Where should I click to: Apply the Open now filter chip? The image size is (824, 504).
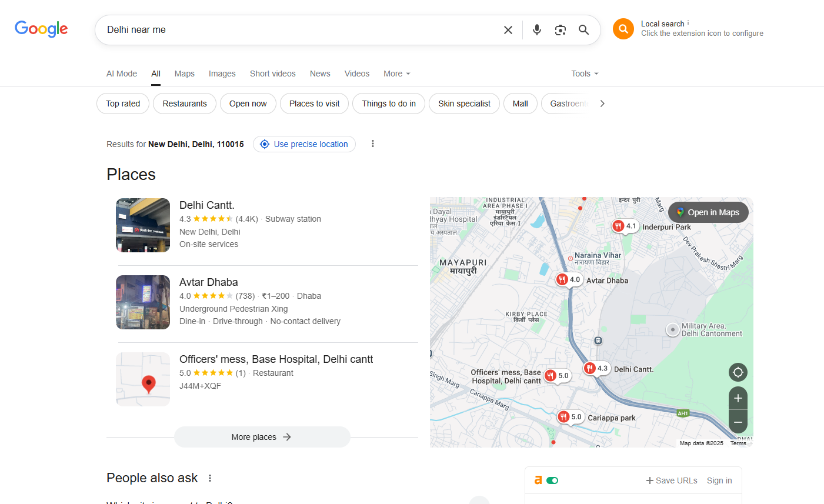(248, 104)
